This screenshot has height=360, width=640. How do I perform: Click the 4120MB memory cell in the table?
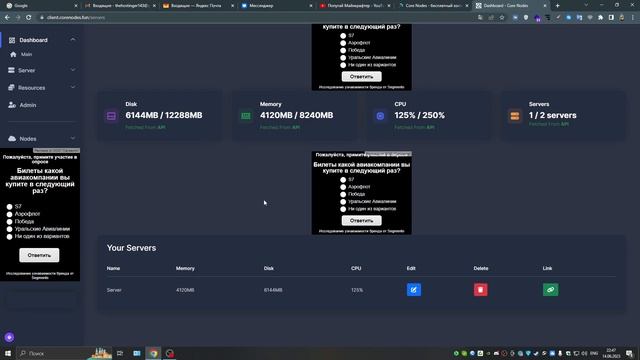185,290
